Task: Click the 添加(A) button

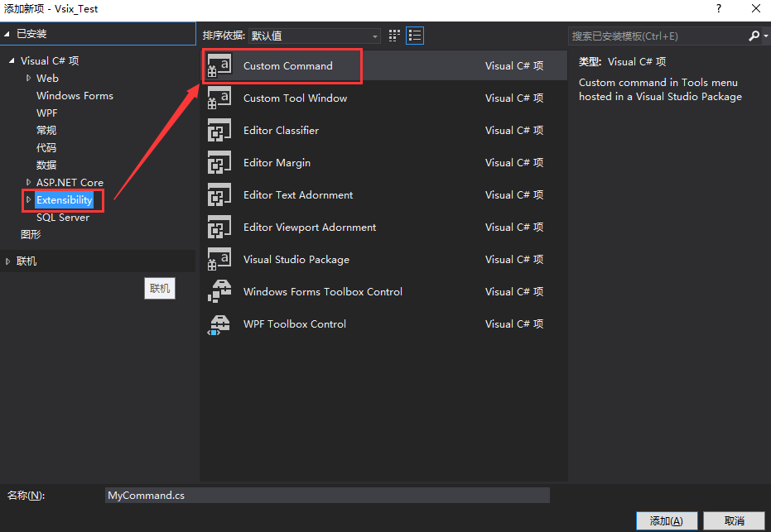Action: pyautogui.click(x=667, y=520)
